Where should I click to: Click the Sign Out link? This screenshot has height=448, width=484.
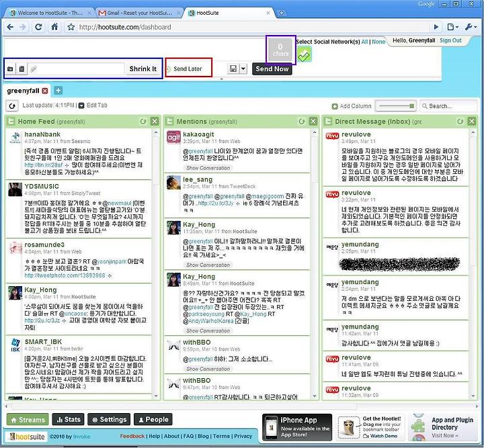point(450,40)
